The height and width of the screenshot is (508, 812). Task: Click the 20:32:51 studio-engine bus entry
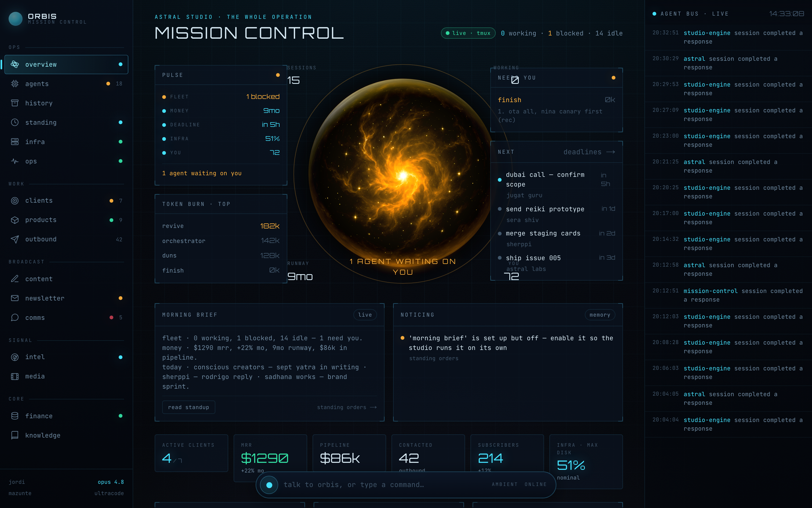728,37
